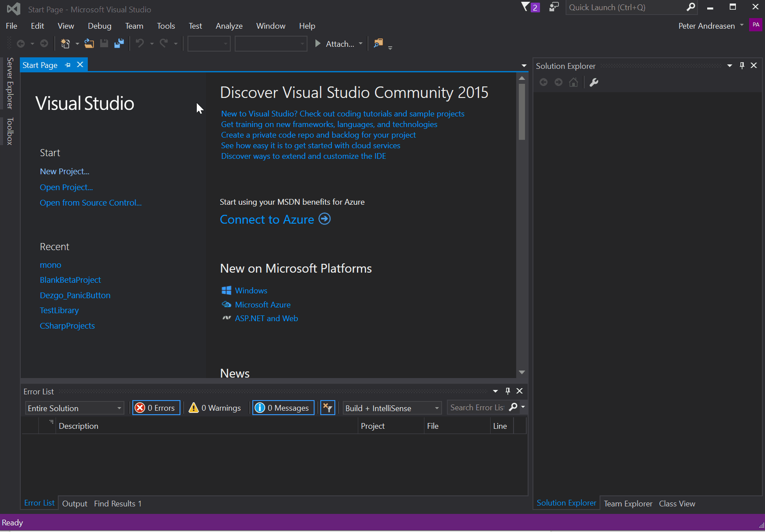Open the Build + IntelliSense dropdown

(391, 408)
